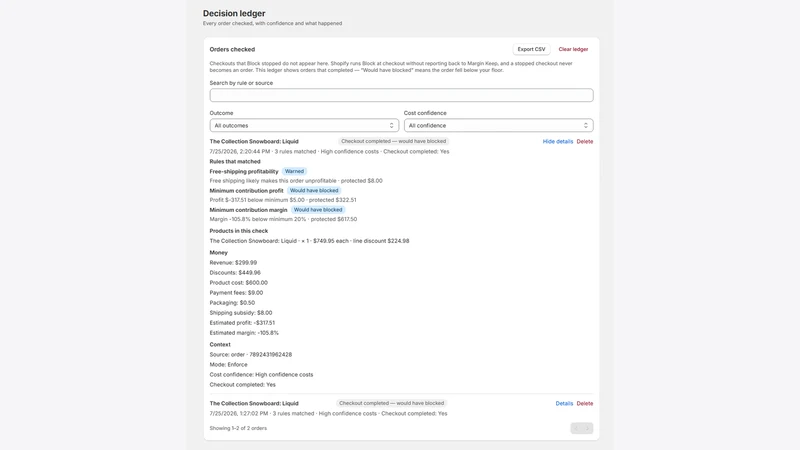Click the Products in this check line item
Viewport: 800px width, 450px height.
[x=309, y=241]
